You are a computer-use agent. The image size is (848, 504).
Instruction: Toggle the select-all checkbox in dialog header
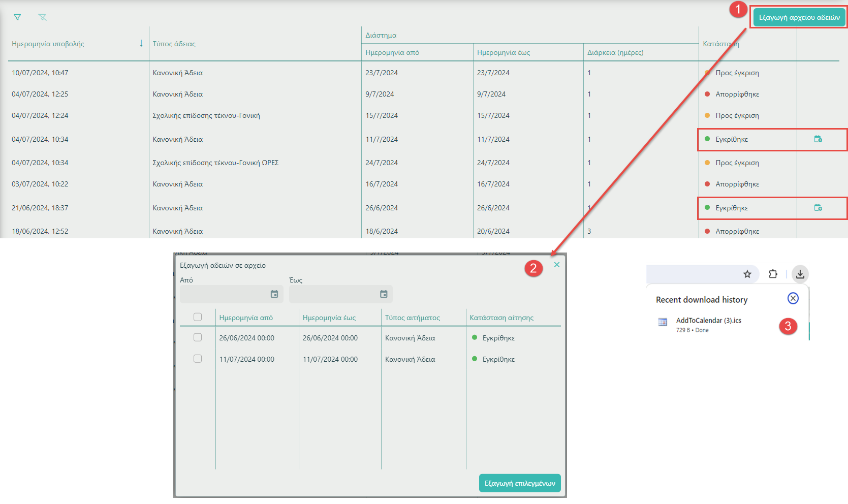point(198,317)
